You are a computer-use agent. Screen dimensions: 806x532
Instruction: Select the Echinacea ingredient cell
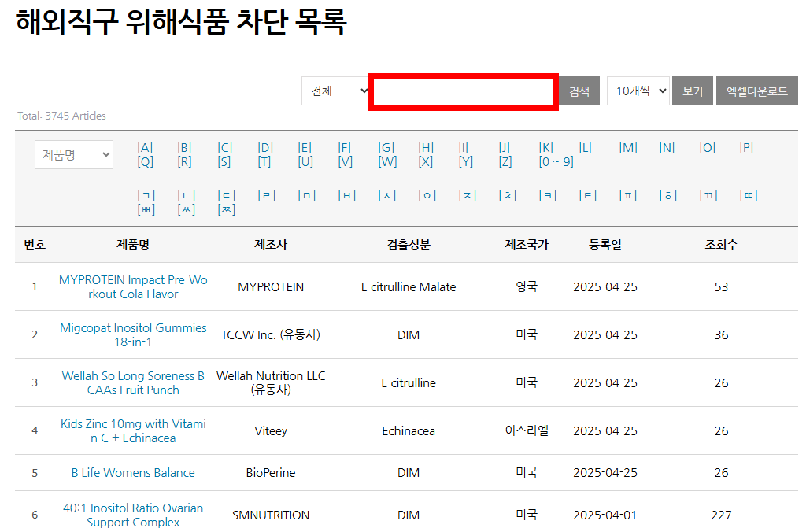(409, 430)
